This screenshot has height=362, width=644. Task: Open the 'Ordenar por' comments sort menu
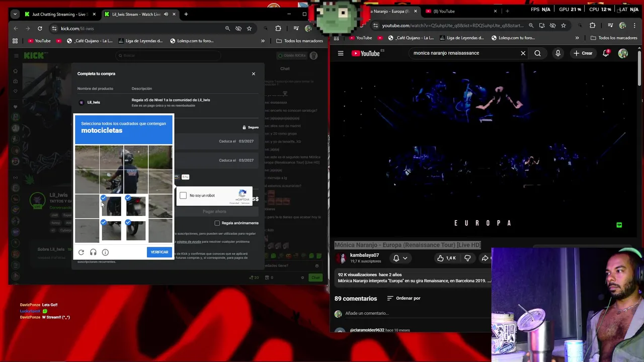click(x=404, y=298)
